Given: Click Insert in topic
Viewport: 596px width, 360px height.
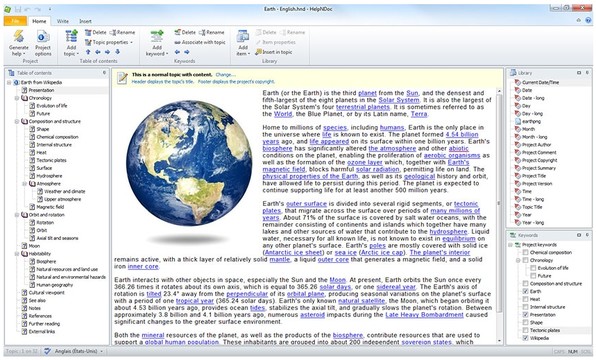Looking at the screenshot, I should [274, 52].
